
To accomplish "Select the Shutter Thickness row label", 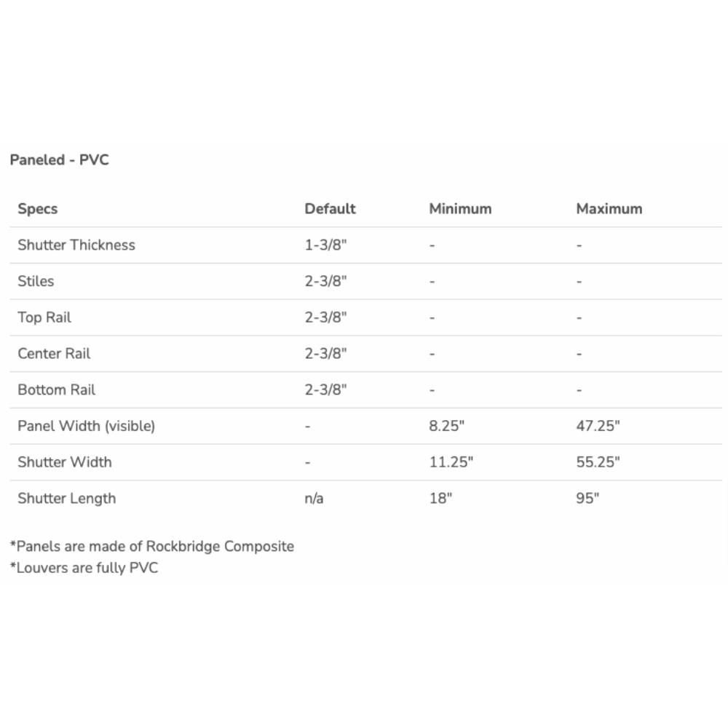I will click(76, 245).
